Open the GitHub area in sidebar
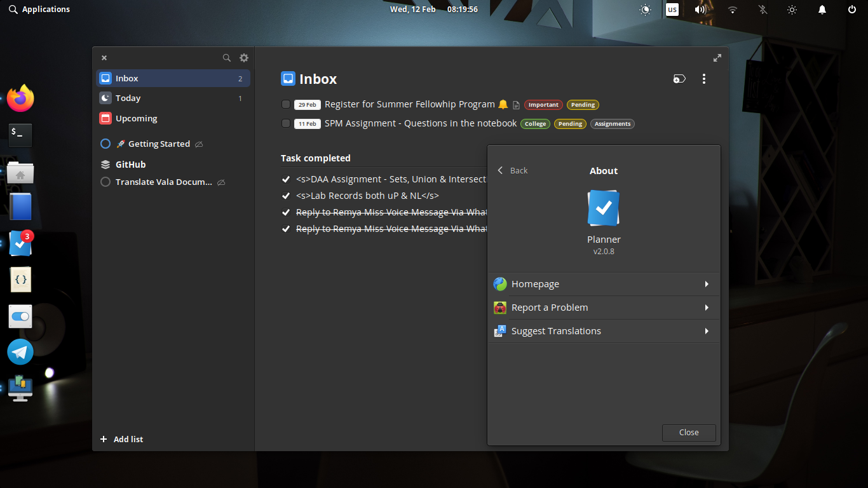The height and width of the screenshot is (488, 868). click(x=130, y=164)
